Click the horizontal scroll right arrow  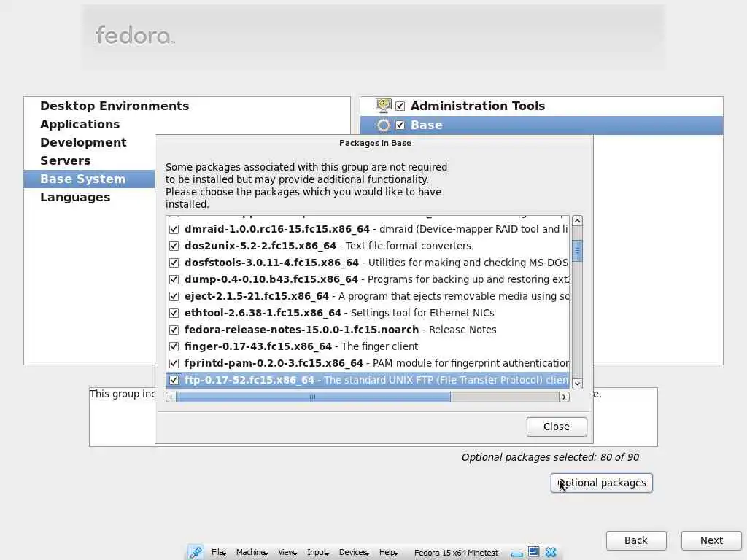[565, 397]
